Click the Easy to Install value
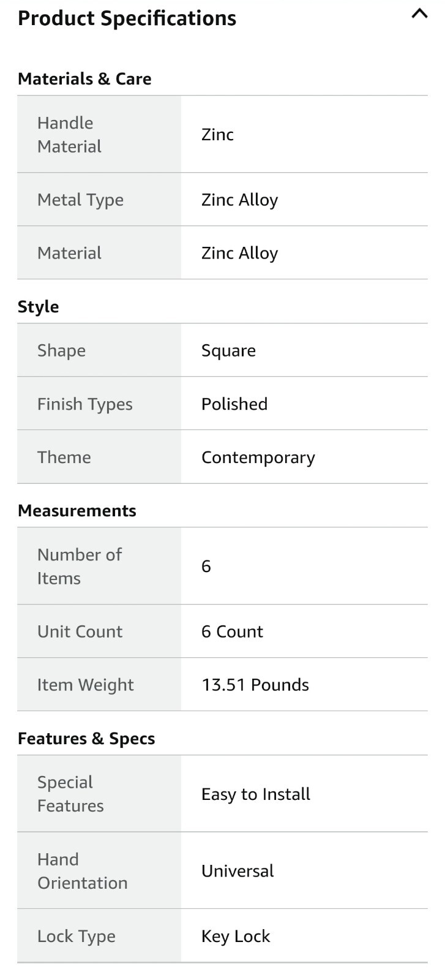 tap(255, 794)
